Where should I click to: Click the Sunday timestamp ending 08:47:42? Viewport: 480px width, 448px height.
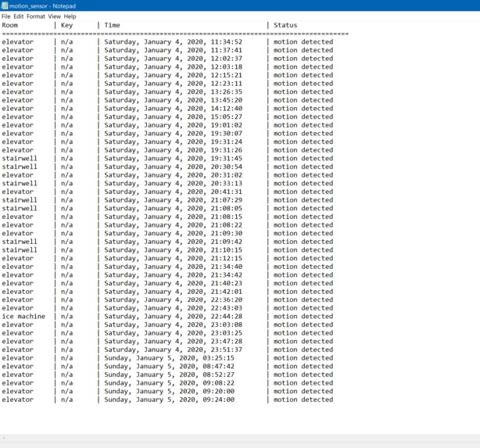point(170,366)
